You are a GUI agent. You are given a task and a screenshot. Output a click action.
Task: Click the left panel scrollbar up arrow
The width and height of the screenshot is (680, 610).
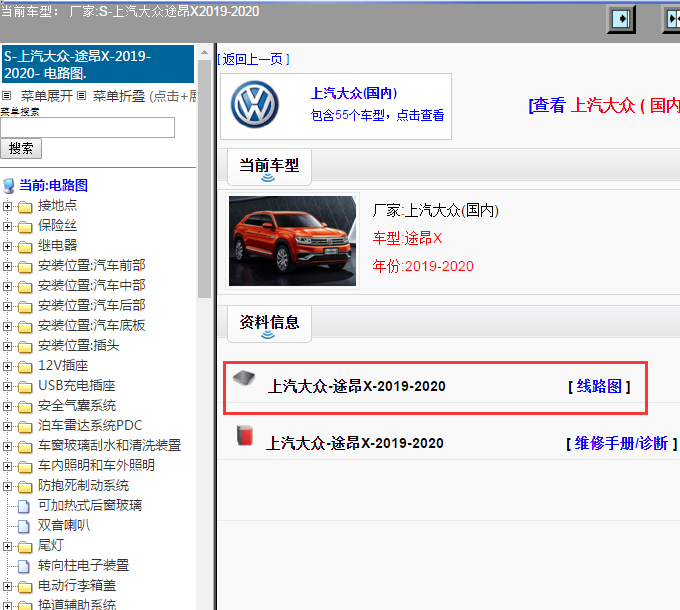point(204,52)
